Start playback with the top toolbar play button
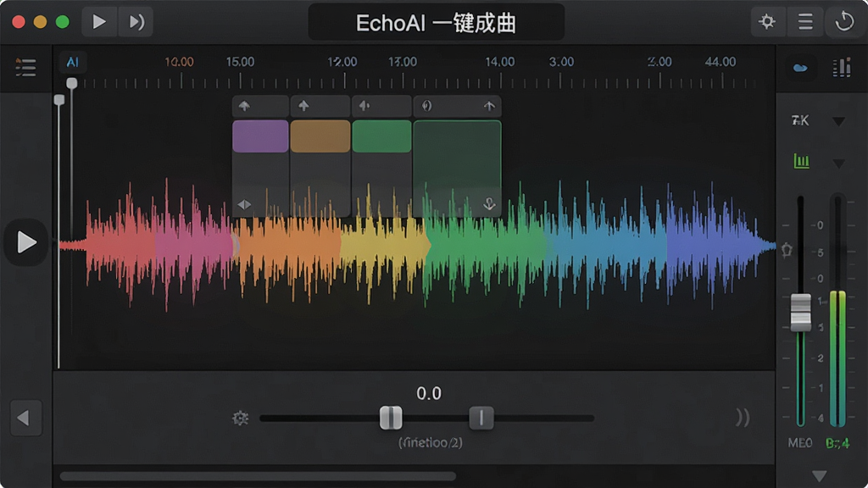 click(x=99, y=21)
